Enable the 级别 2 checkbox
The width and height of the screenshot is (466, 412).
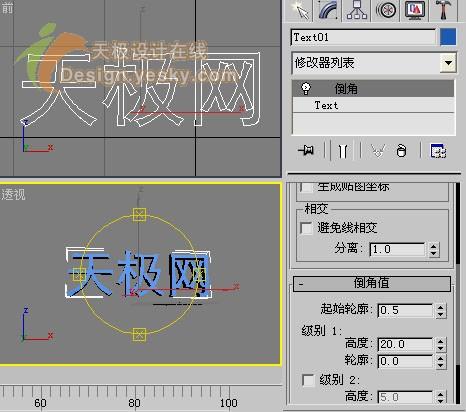click(308, 380)
